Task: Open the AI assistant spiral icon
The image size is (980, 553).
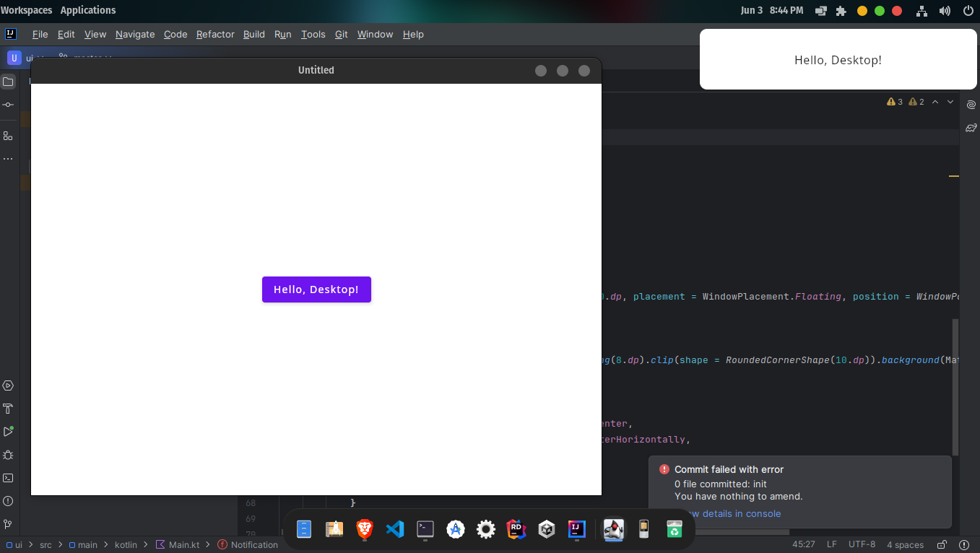Action: (x=971, y=105)
